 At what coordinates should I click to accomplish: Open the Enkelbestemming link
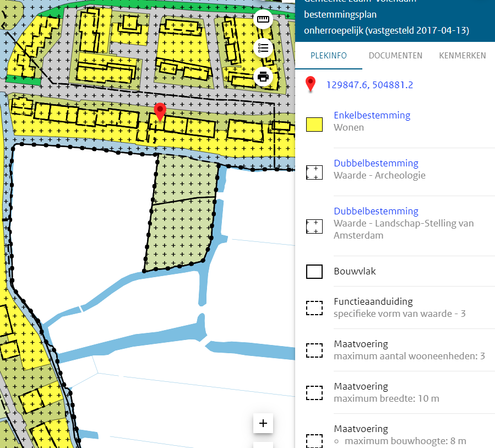pyautogui.click(x=372, y=115)
